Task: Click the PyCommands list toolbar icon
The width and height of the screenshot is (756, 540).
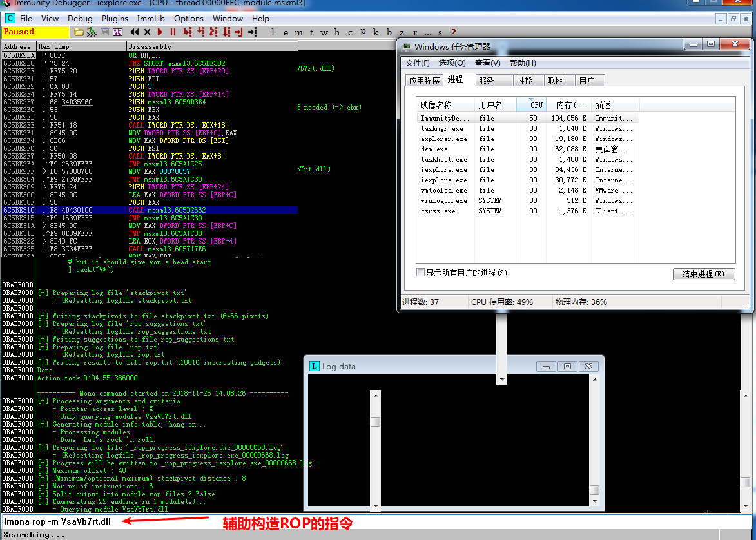Action: 104,32
